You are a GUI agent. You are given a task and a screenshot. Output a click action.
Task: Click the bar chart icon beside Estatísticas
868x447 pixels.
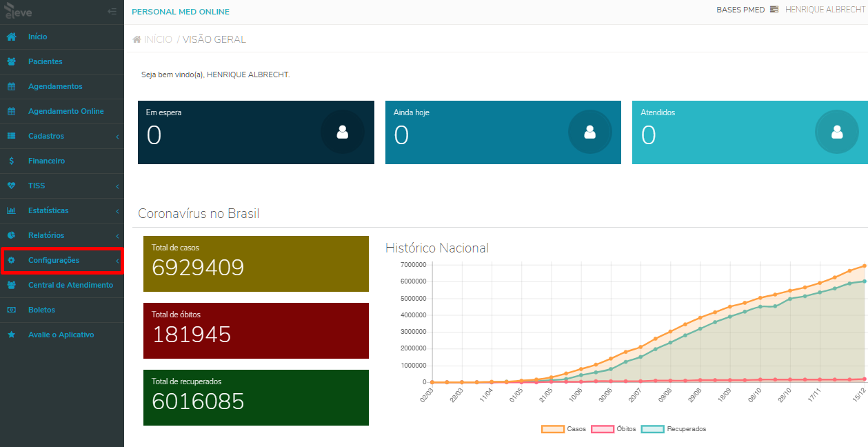coord(11,210)
